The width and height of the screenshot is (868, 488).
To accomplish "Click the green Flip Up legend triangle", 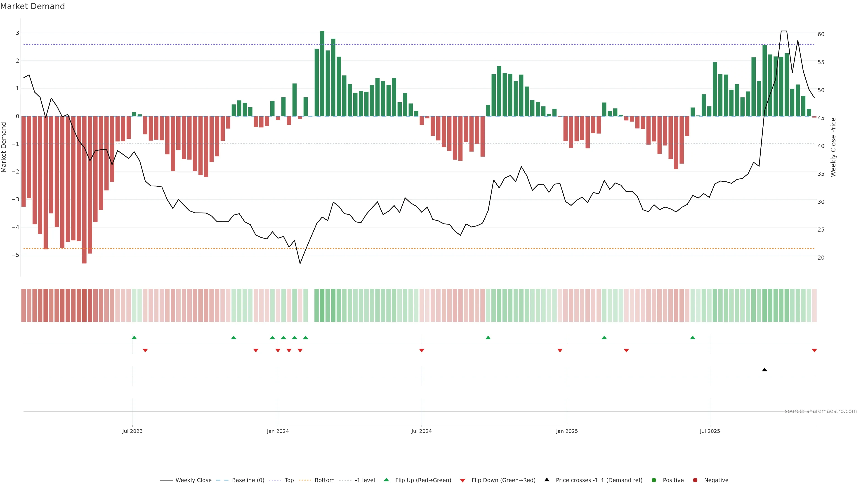I will click(x=386, y=480).
